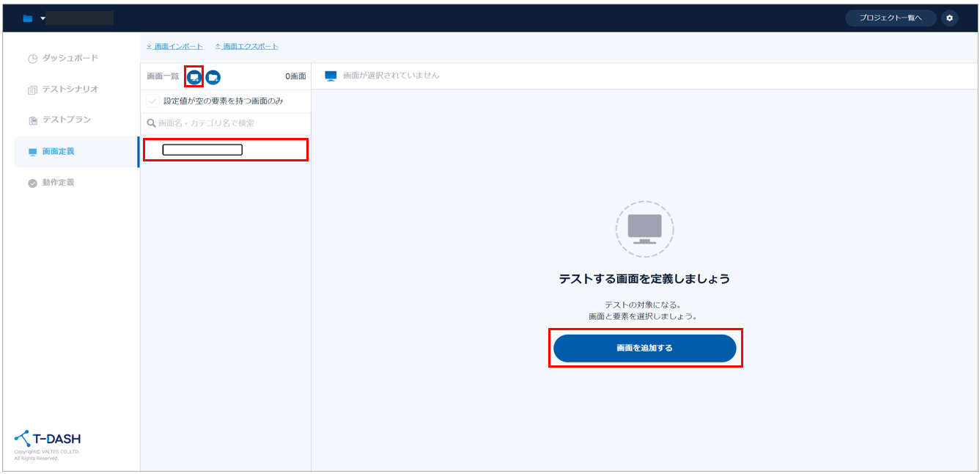Select テストプラン in the sidebar
The width and height of the screenshot is (980, 474).
point(66,120)
